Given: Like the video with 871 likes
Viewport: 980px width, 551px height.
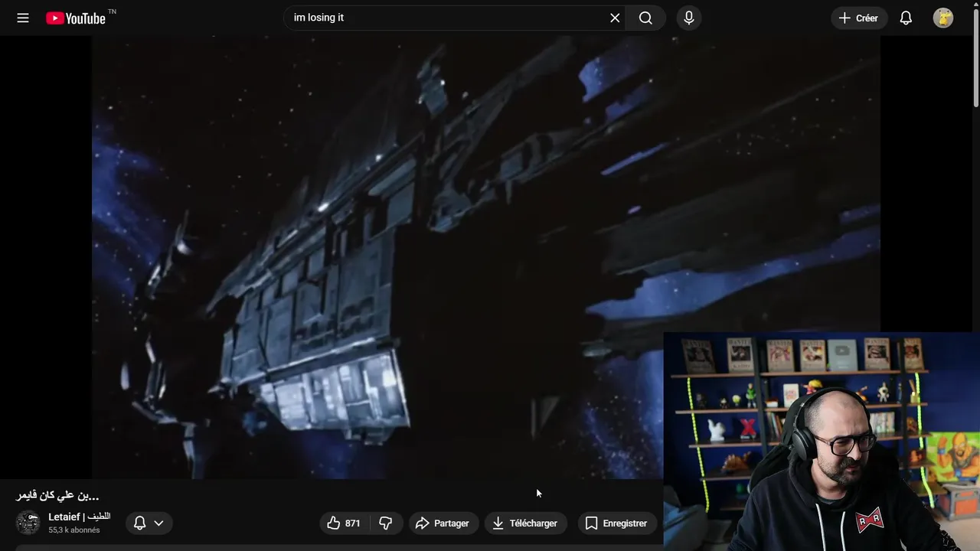Looking at the screenshot, I should [345, 523].
